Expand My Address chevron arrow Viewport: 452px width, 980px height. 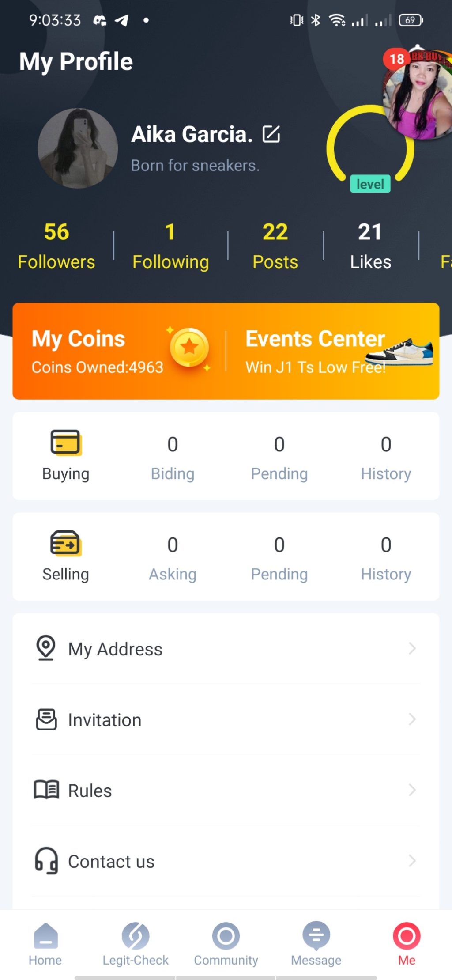coord(412,648)
